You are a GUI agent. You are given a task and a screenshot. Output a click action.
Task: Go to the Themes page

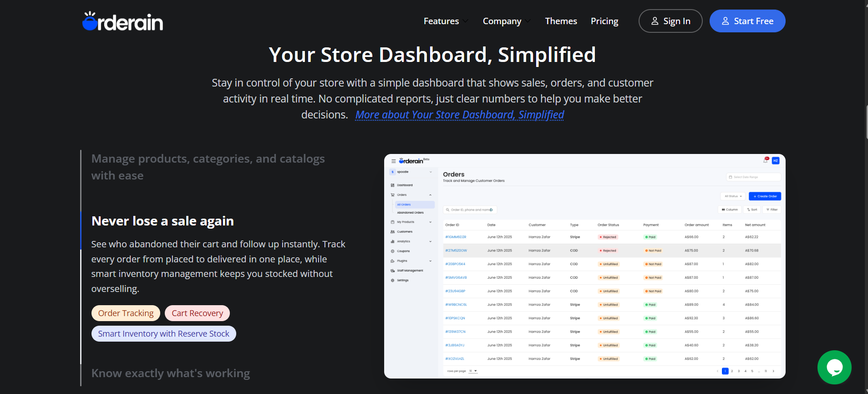coord(561,21)
